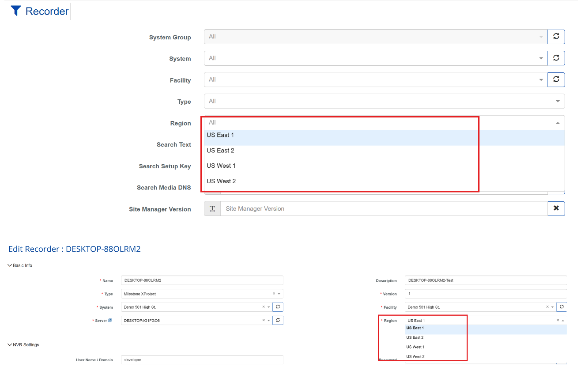
Task: Click the Description input field
Action: [x=485, y=280]
